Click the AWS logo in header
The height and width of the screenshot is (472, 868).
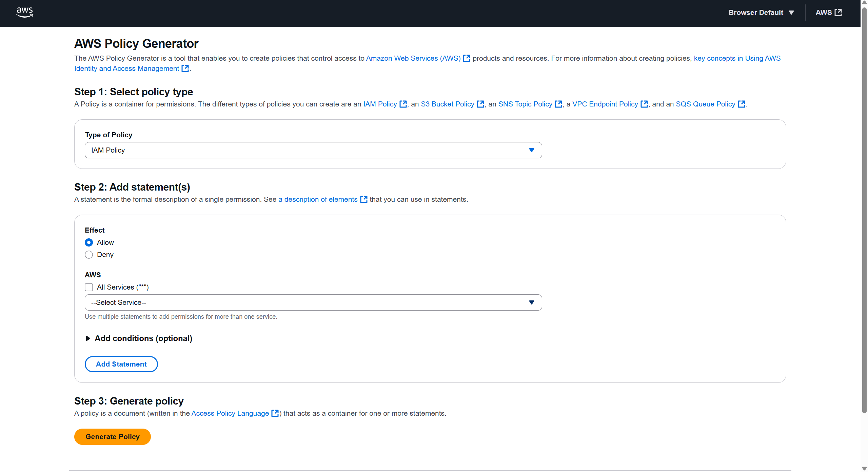click(x=25, y=13)
